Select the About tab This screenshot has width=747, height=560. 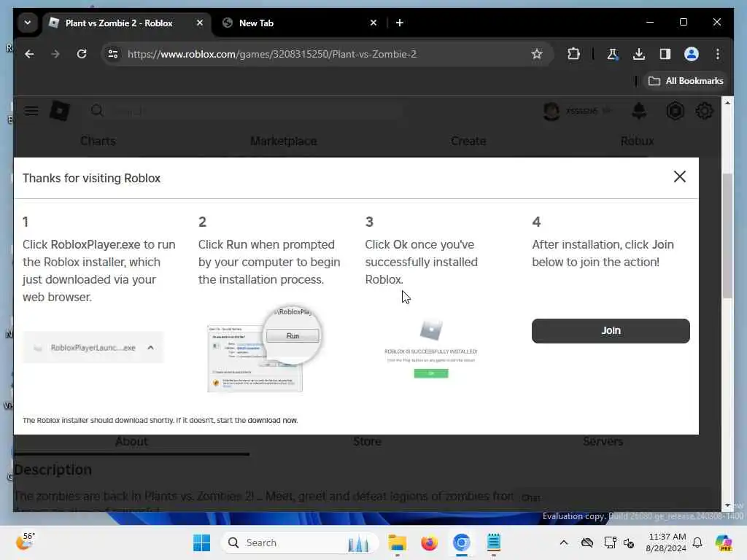[x=131, y=441]
